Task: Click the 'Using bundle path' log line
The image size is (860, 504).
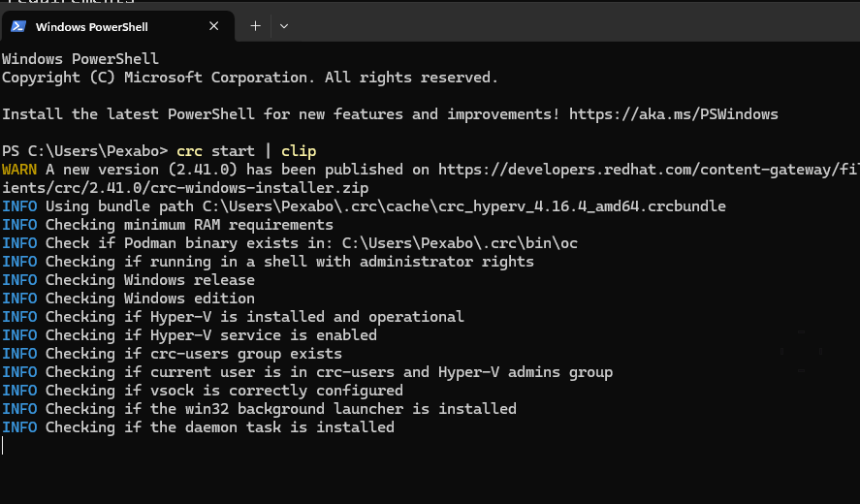Action: click(365, 206)
